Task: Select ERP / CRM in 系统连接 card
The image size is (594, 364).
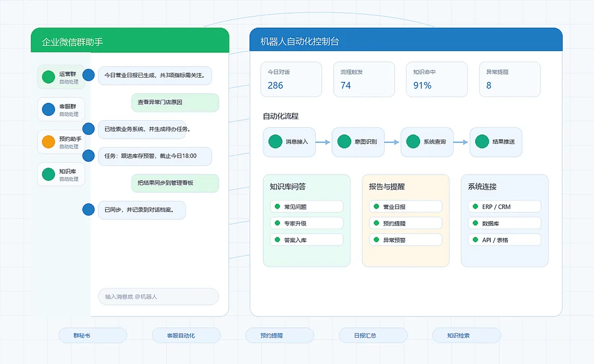Action: pos(504,207)
